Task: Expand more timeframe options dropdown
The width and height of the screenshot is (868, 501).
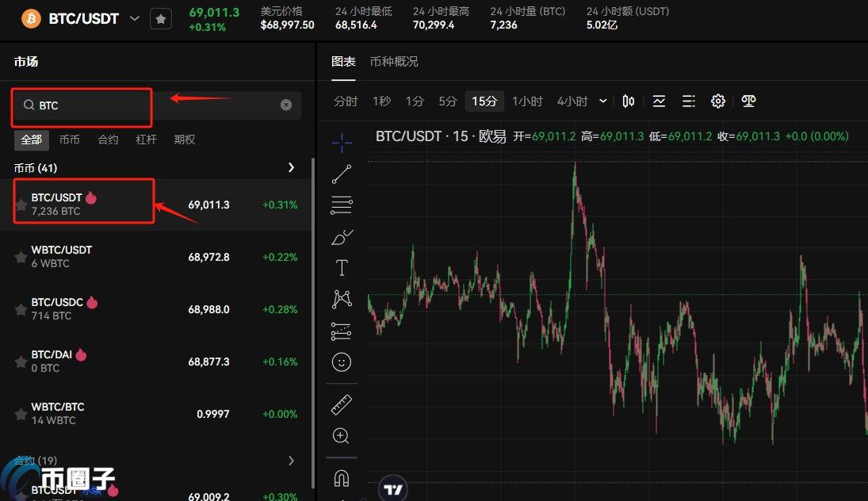Action: pos(603,101)
